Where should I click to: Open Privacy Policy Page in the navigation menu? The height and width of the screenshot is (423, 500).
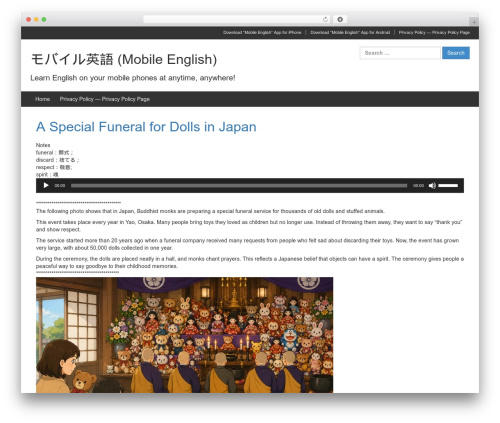(x=105, y=99)
